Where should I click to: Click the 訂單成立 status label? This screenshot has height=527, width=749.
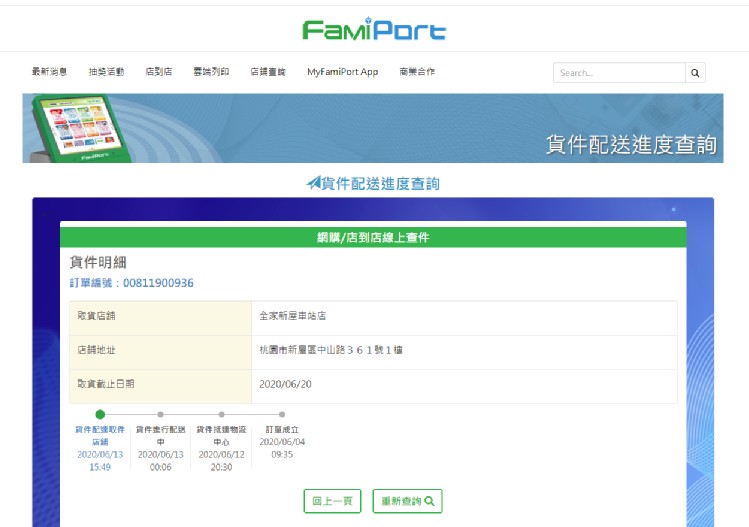(x=282, y=430)
